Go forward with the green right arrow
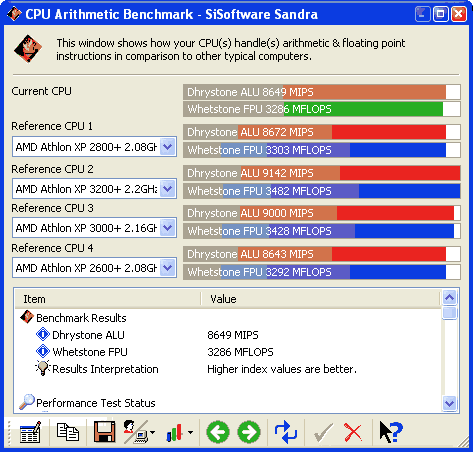473x452 pixels. point(249,432)
